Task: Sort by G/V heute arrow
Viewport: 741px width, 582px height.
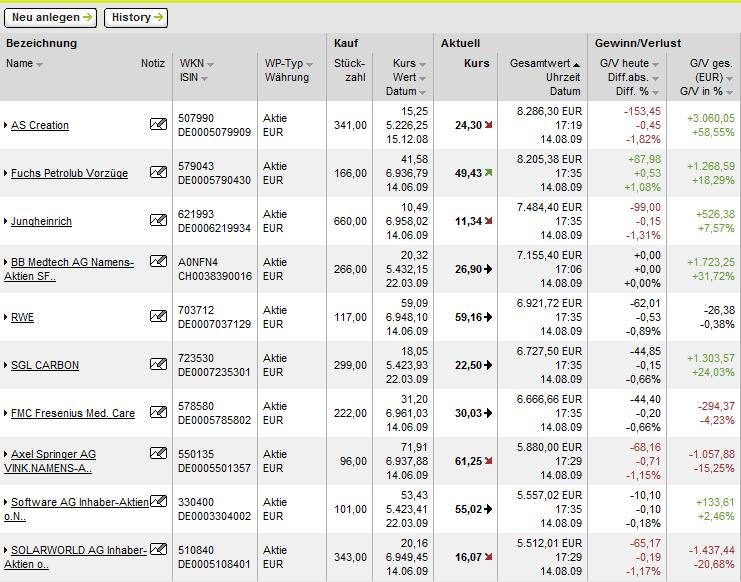Action: pyautogui.click(x=655, y=65)
